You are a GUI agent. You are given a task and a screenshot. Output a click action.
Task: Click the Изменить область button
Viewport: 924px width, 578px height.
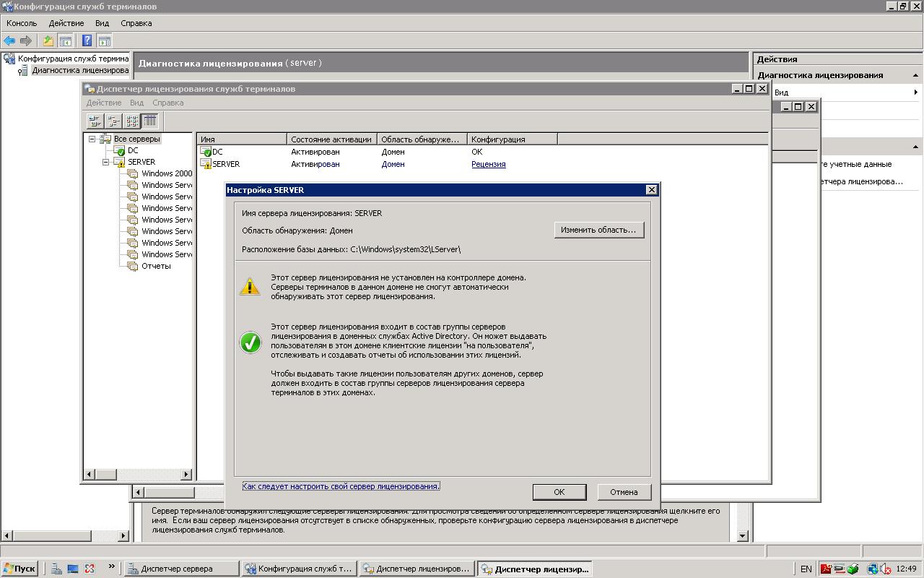click(x=598, y=230)
